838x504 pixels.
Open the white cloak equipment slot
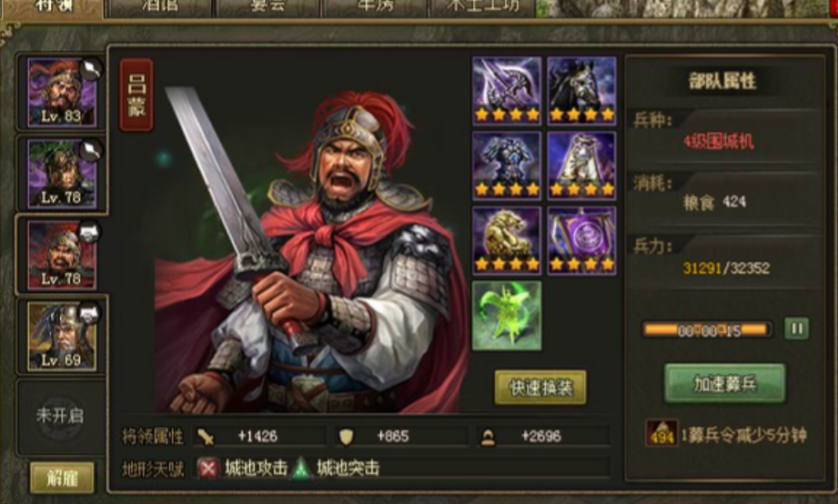pos(581,166)
